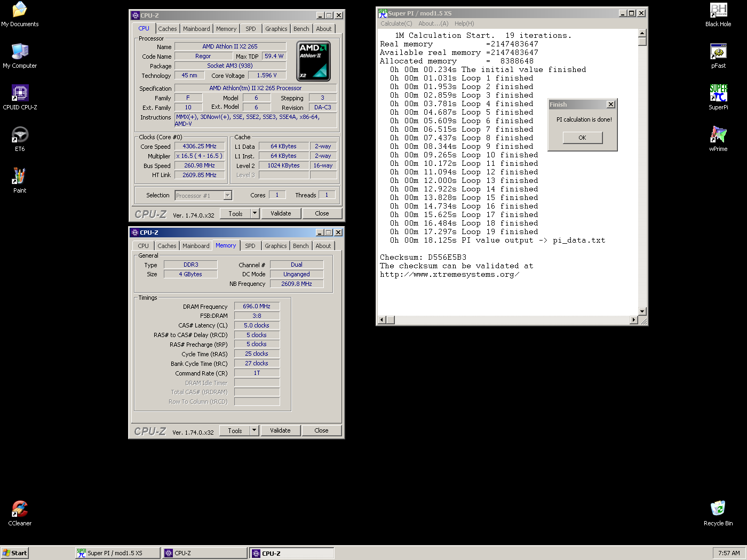Open the Start menu

[14, 553]
